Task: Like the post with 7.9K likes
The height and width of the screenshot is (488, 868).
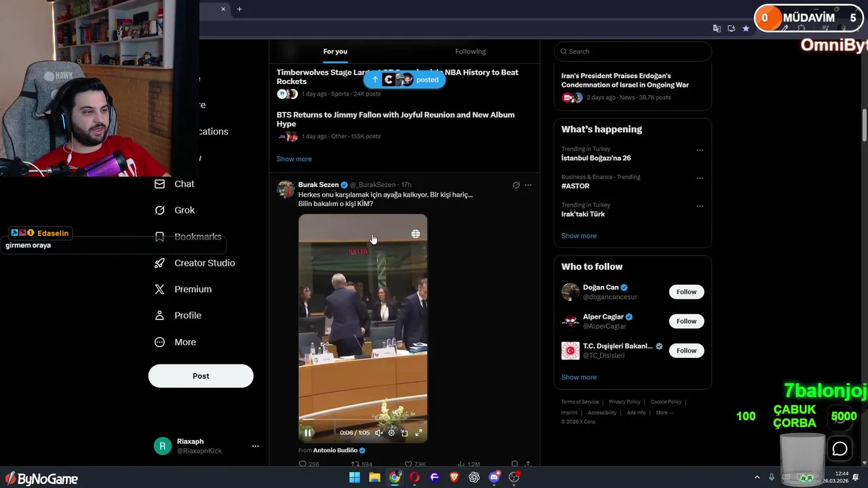Action: coord(415,464)
